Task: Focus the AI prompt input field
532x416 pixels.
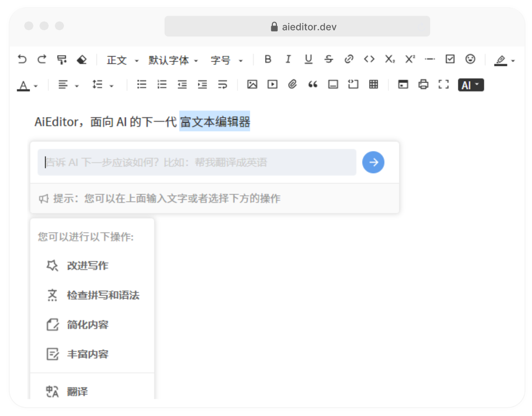Action: [x=197, y=162]
